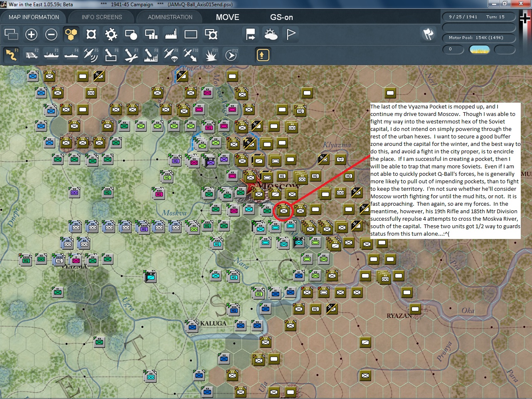532x399 pixels.
Task: Select the German unit at Kaluga
Action: [x=192, y=326]
